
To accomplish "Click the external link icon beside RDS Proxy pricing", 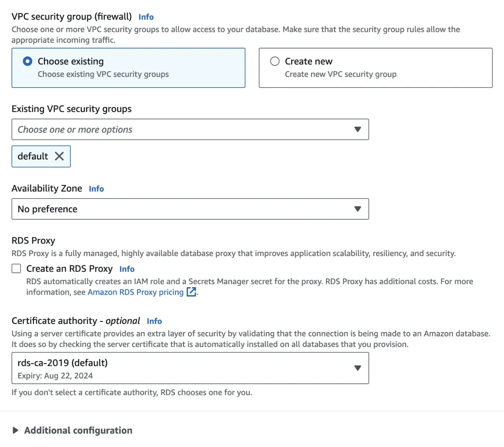I will tap(192, 292).
